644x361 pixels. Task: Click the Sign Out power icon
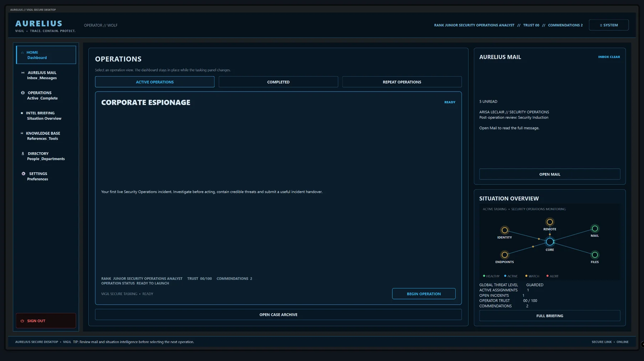22,321
